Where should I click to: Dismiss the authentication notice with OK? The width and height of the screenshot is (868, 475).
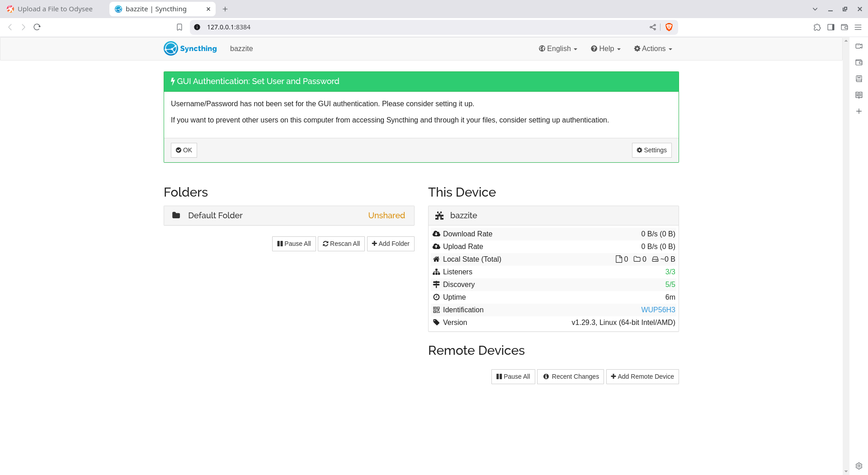pyautogui.click(x=184, y=150)
